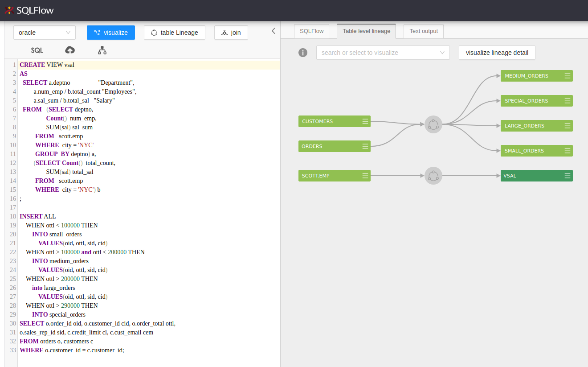
Task: Switch to the SQLFlow tab
Action: [311, 31]
